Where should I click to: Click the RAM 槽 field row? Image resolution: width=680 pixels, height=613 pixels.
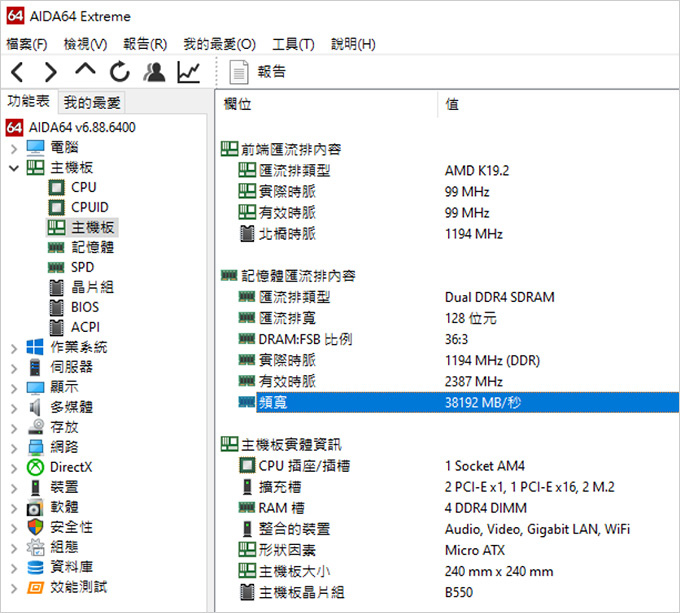[458, 508]
